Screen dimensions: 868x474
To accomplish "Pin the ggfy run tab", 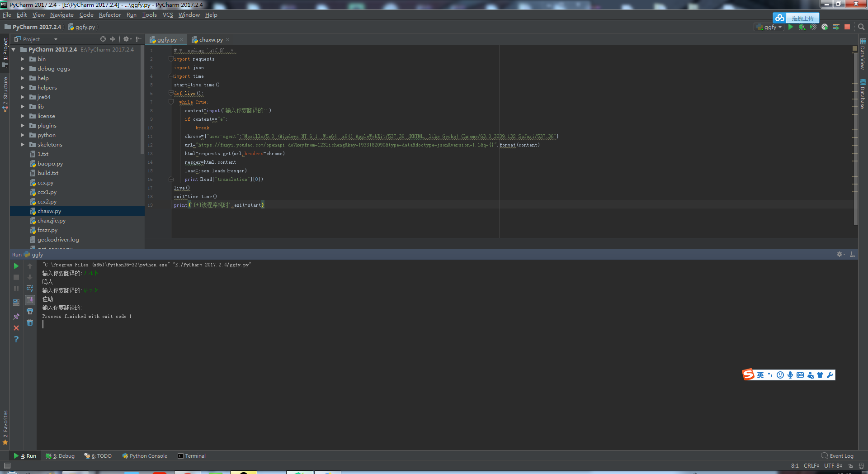I will tap(16, 317).
